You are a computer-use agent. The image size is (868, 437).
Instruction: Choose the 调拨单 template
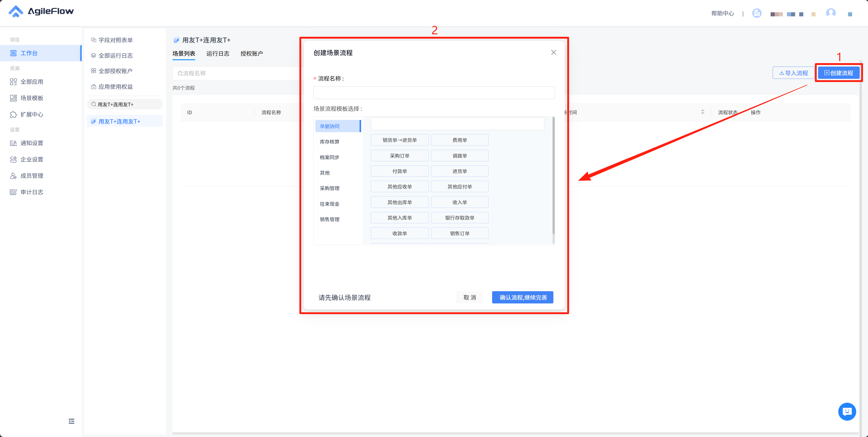[460, 155]
